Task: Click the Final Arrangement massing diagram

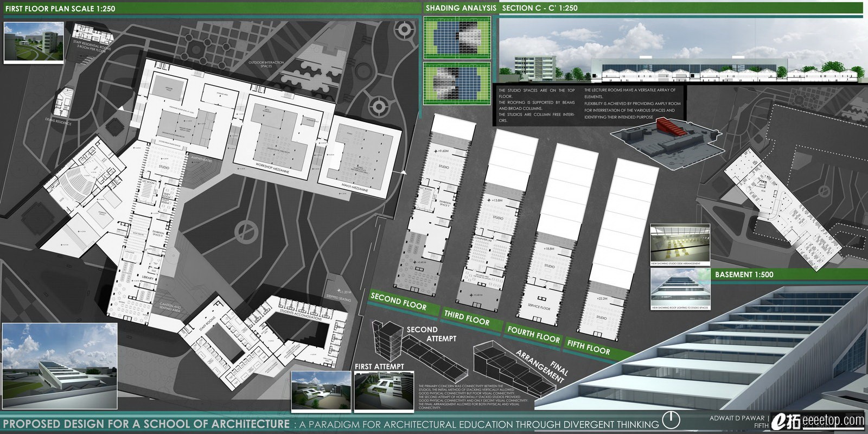Action: (x=514, y=368)
